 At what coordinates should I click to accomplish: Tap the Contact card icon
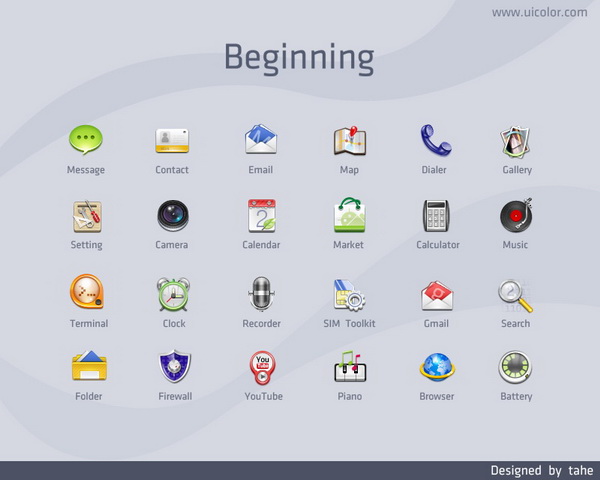click(x=172, y=140)
